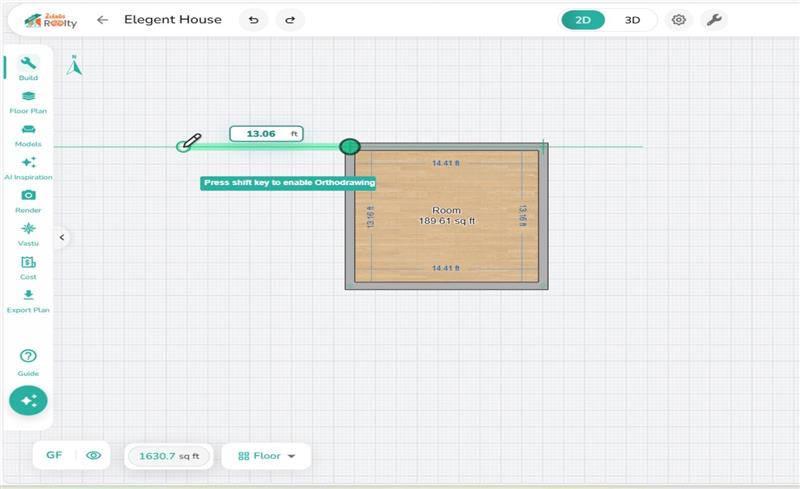Click the teal AI sparkle floating button
The image size is (800, 489).
(x=28, y=400)
